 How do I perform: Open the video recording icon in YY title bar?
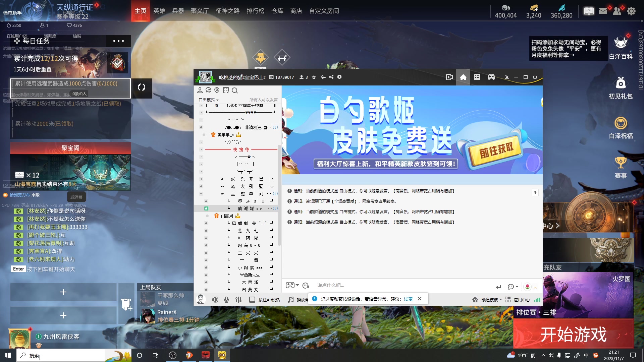coord(449,77)
